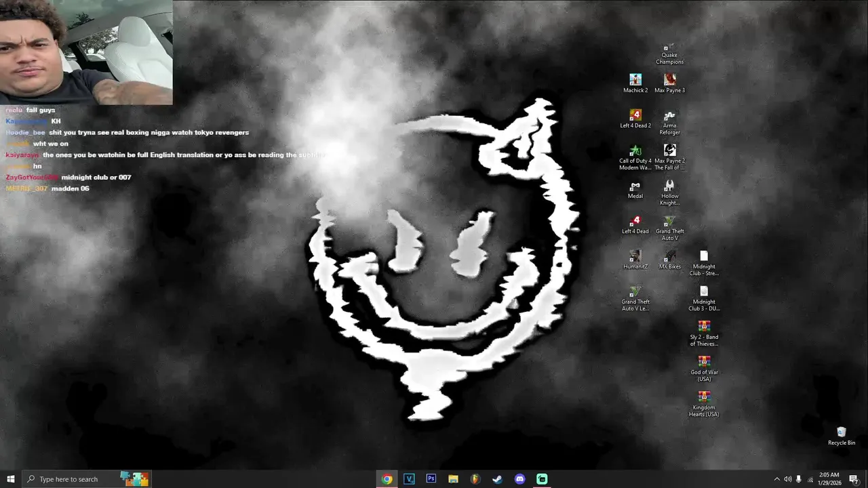This screenshot has height=488, width=868.
Task: Click the Arma Reforger desktop icon
Action: click(x=669, y=122)
